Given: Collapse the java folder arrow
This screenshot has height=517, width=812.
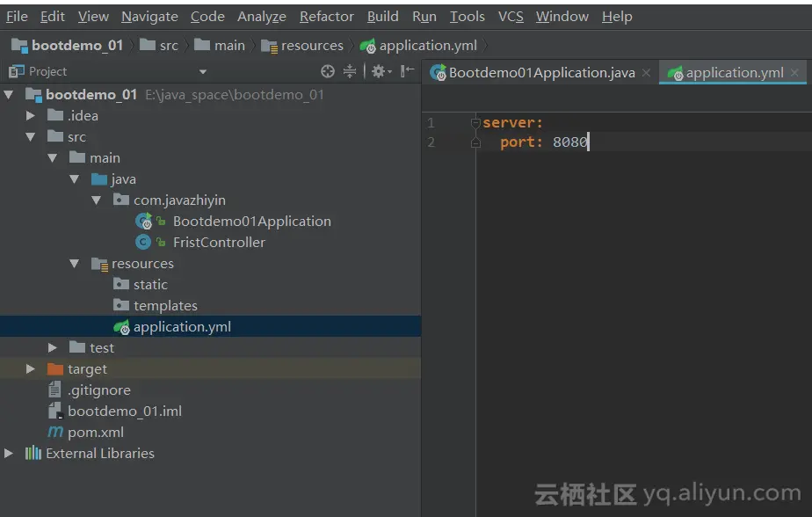Looking at the screenshot, I should coord(74,179).
